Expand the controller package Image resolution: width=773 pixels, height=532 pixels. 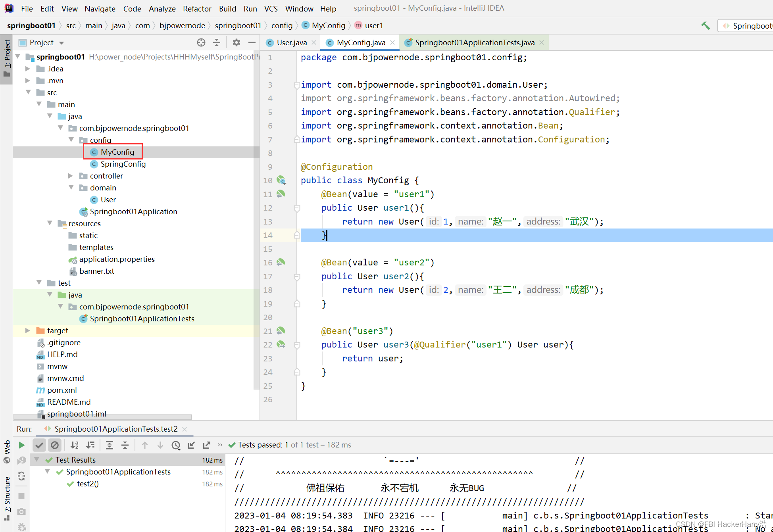click(x=71, y=176)
